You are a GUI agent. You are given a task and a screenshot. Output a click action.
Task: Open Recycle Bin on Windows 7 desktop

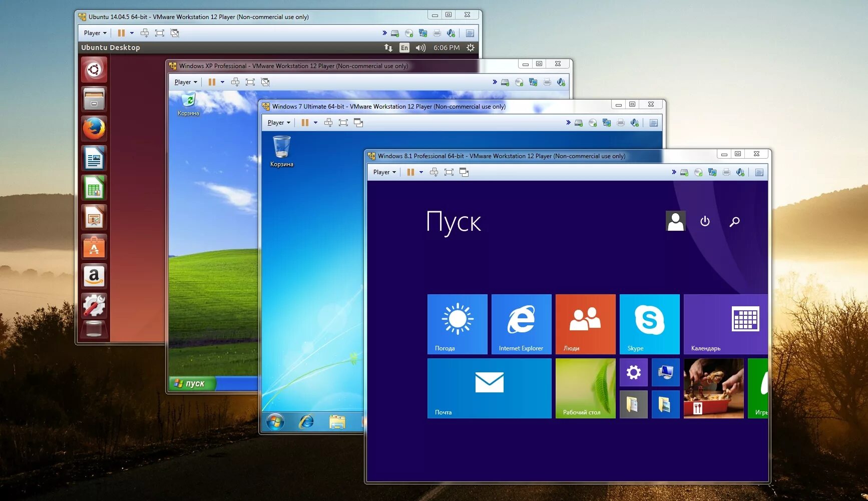click(282, 151)
